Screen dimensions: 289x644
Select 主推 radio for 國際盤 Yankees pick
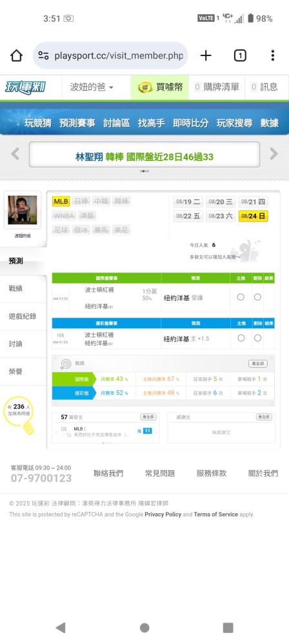(241, 297)
